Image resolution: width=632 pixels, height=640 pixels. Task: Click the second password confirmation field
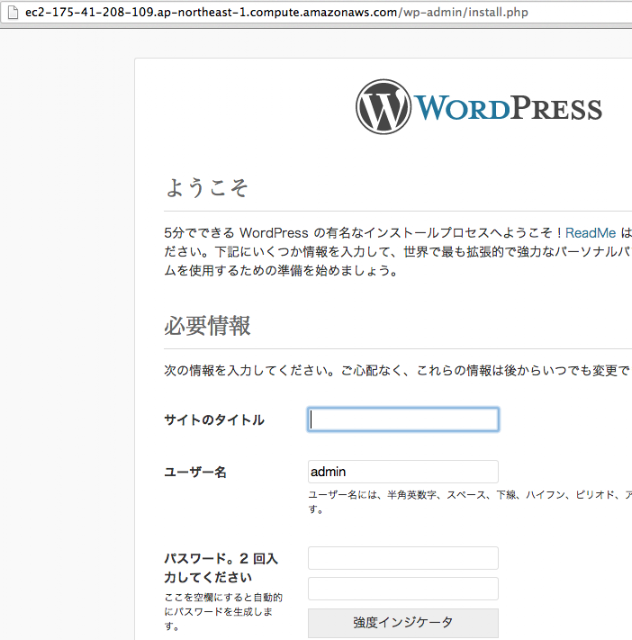(403, 589)
